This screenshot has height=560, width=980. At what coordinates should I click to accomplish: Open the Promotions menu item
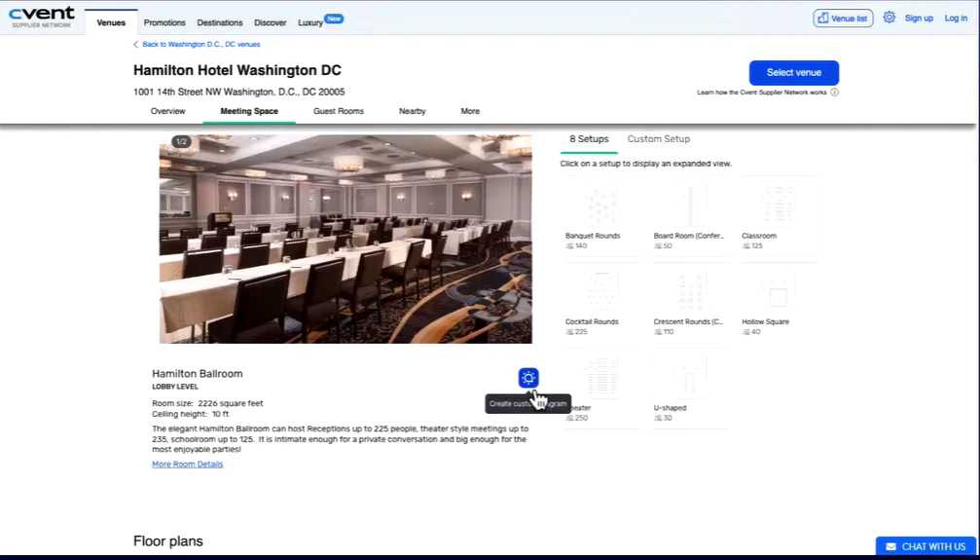tap(164, 22)
